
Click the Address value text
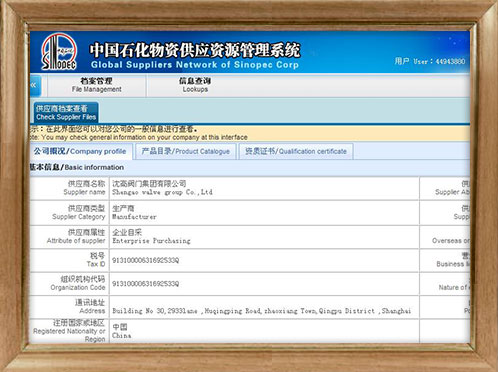(x=261, y=311)
